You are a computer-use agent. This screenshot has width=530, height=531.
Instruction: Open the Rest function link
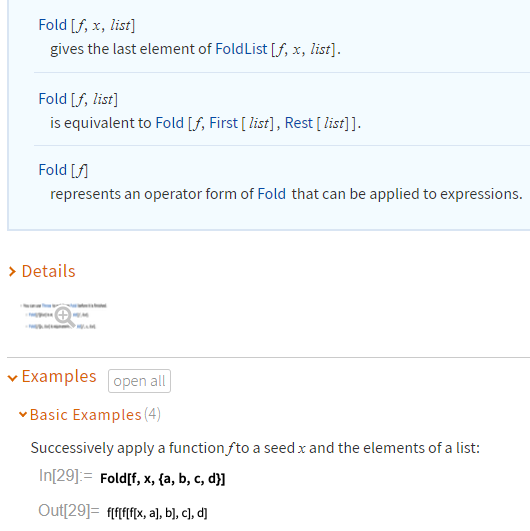[x=299, y=123]
